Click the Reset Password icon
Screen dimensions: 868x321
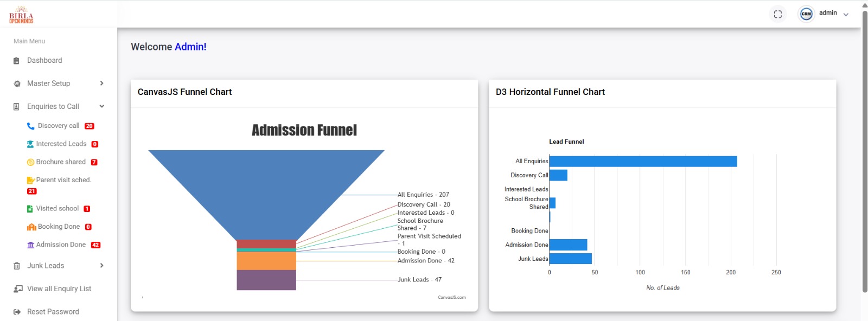pos(17,312)
